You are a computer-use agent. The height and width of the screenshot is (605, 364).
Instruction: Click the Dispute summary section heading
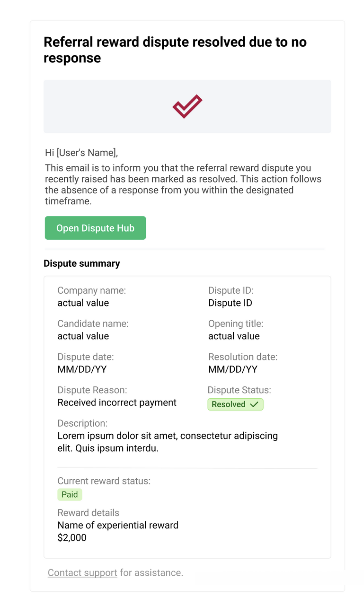tap(82, 264)
